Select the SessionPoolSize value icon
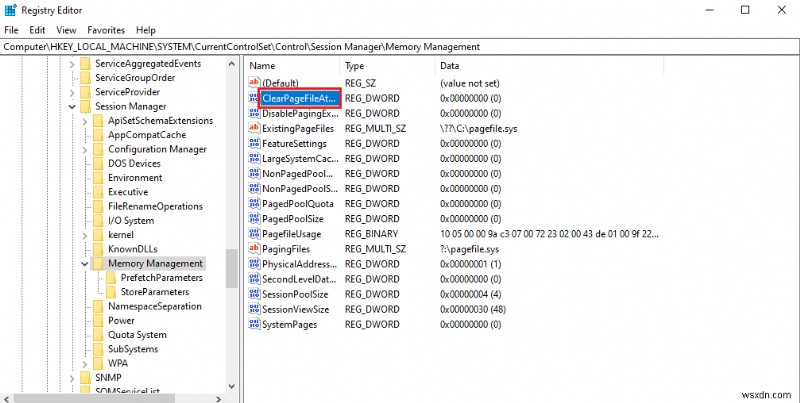Image resolution: width=800 pixels, height=403 pixels. 254,294
